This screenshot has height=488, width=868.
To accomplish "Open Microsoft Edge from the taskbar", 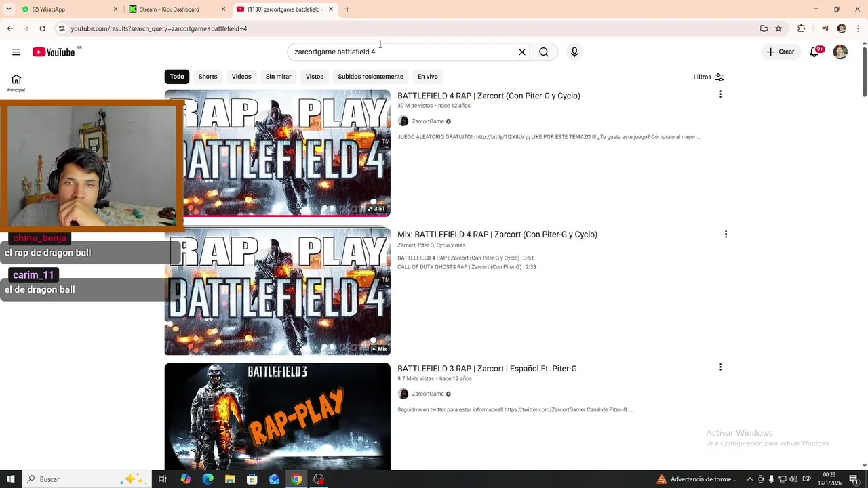I will (208, 479).
